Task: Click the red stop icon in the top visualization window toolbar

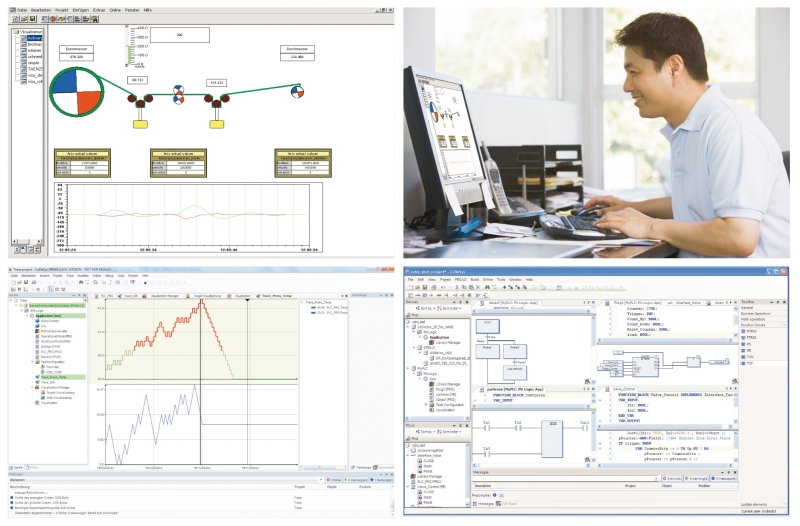Action: coord(53,19)
